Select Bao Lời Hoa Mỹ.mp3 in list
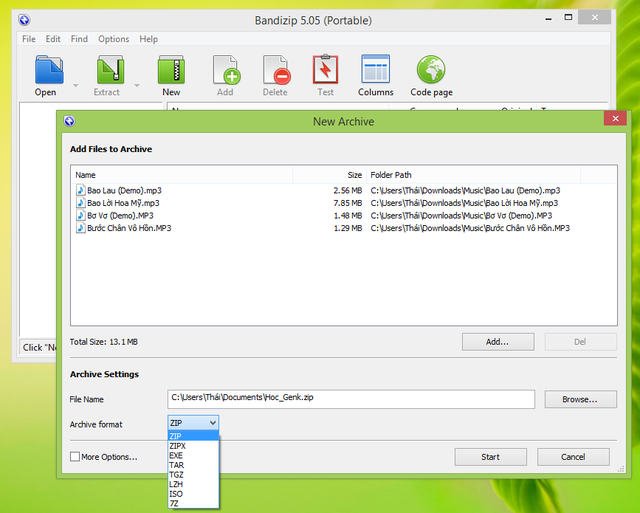640x513 pixels. 123,202
